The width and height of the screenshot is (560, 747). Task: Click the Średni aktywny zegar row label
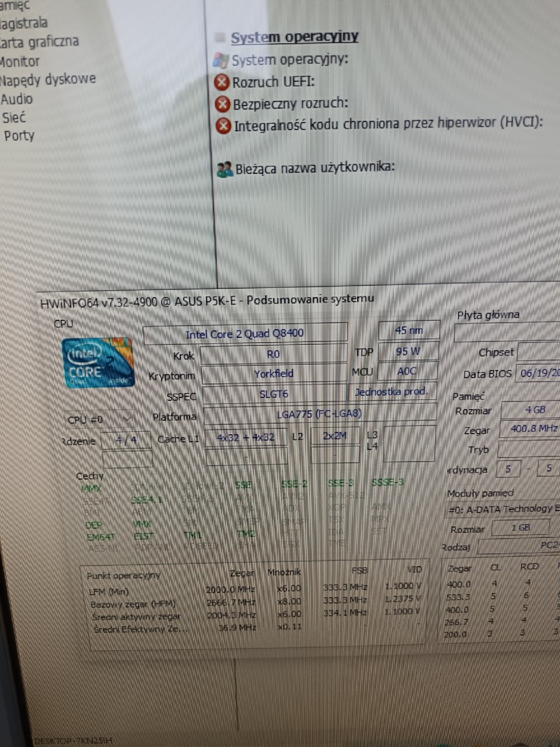[x=136, y=616]
